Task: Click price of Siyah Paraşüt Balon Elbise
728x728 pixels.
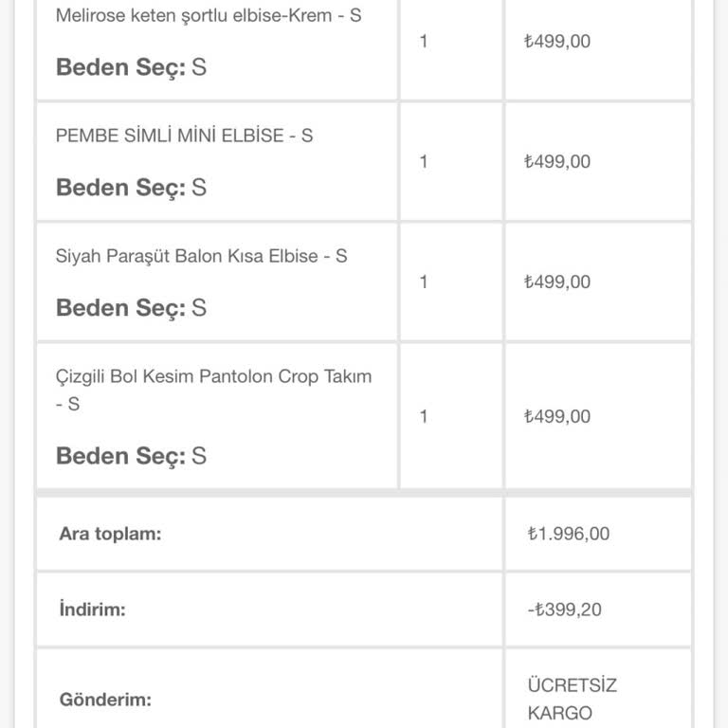Action: pyautogui.click(x=557, y=282)
